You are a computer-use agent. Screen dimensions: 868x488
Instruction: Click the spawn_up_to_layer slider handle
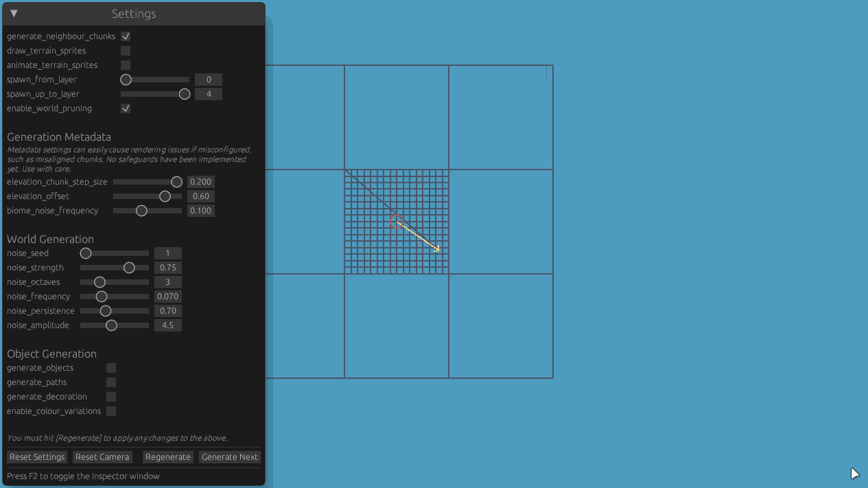[185, 94]
